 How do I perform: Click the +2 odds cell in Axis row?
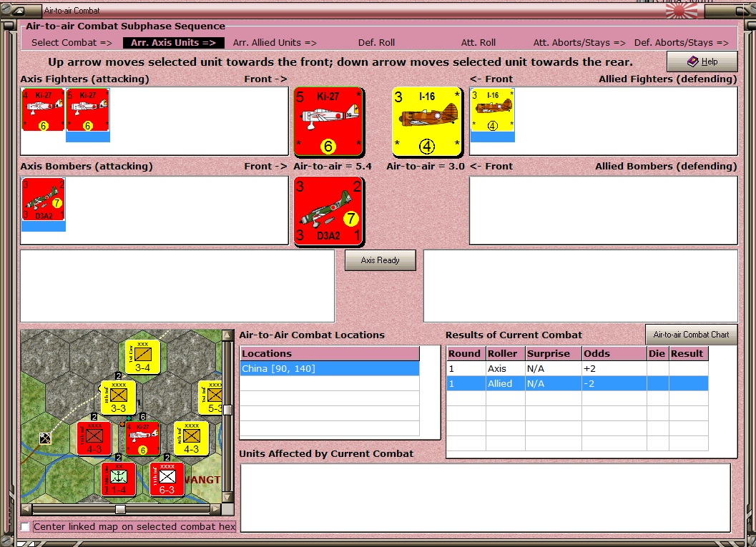[614, 369]
